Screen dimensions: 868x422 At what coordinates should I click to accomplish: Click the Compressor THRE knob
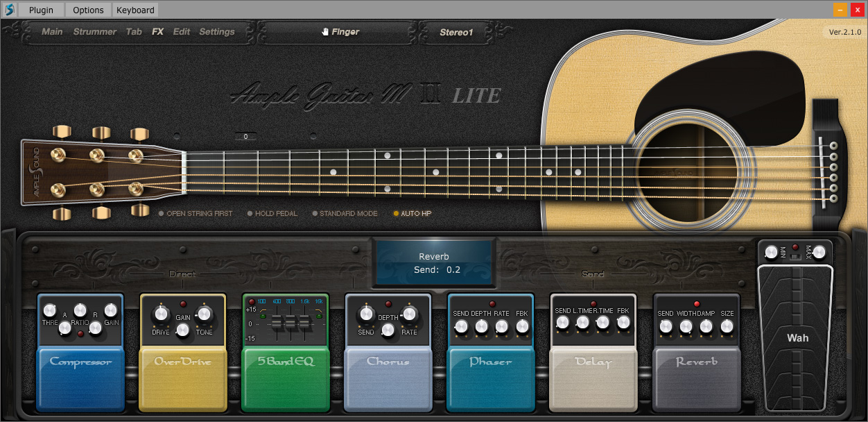pyautogui.click(x=49, y=310)
